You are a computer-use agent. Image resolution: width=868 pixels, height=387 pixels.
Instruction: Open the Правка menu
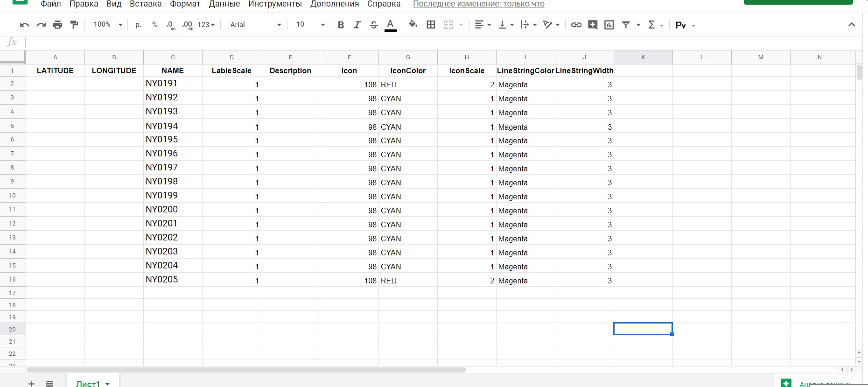tap(84, 4)
